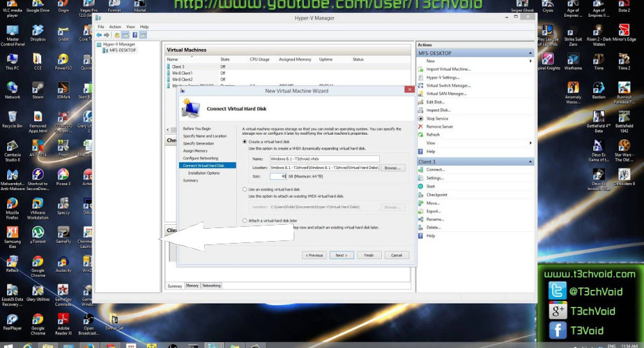Viewport: 644px width, 348px height.
Task: Switch to the Summary tab
Action: pos(175,286)
